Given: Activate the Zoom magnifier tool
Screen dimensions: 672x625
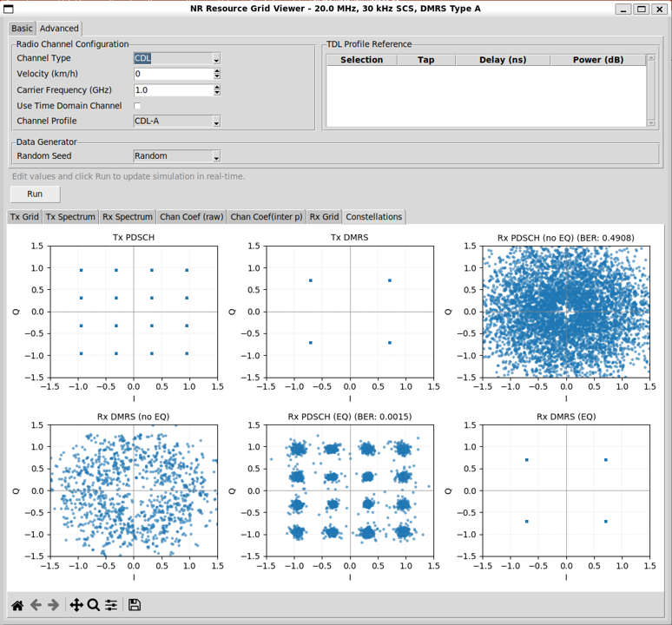Looking at the screenshot, I should [94, 605].
